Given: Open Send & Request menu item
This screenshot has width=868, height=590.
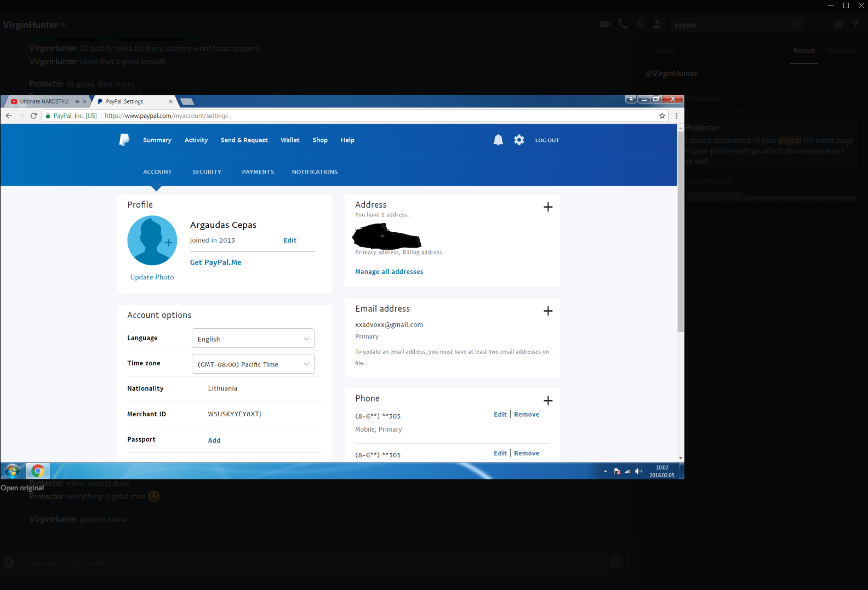Looking at the screenshot, I should (x=244, y=140).
